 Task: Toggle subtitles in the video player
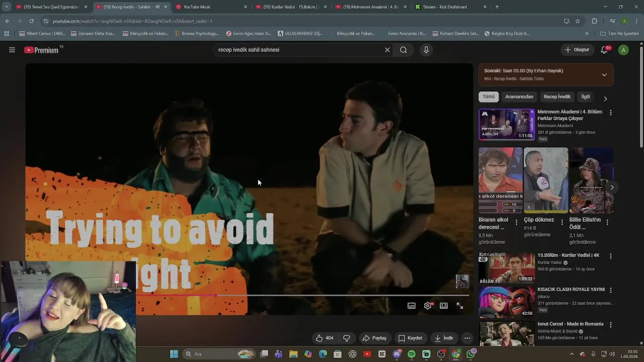tap(412, 306)
